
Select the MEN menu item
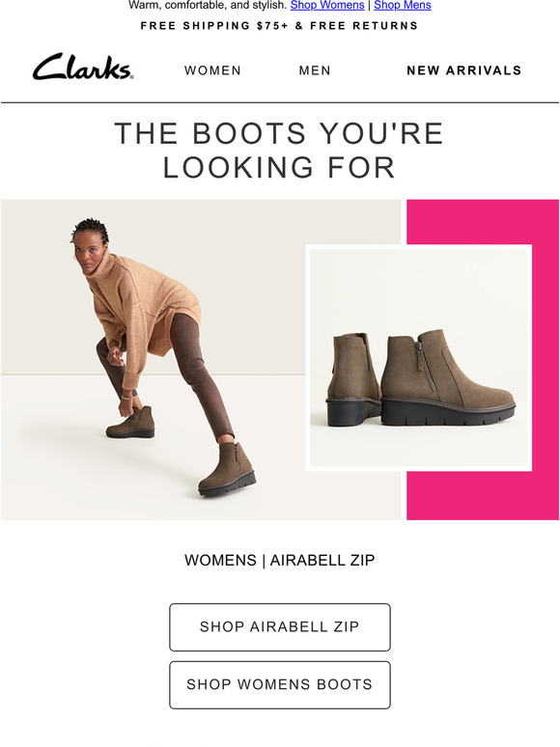tap(315, 70)
